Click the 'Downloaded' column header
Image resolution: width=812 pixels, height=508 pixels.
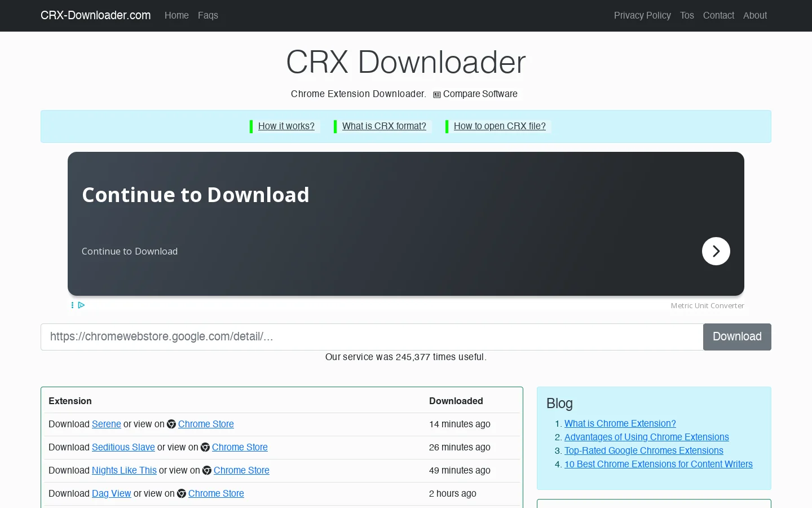456,401
